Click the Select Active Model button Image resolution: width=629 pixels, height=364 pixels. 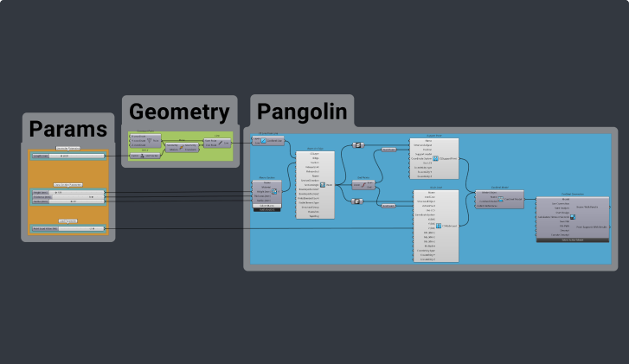571,239
